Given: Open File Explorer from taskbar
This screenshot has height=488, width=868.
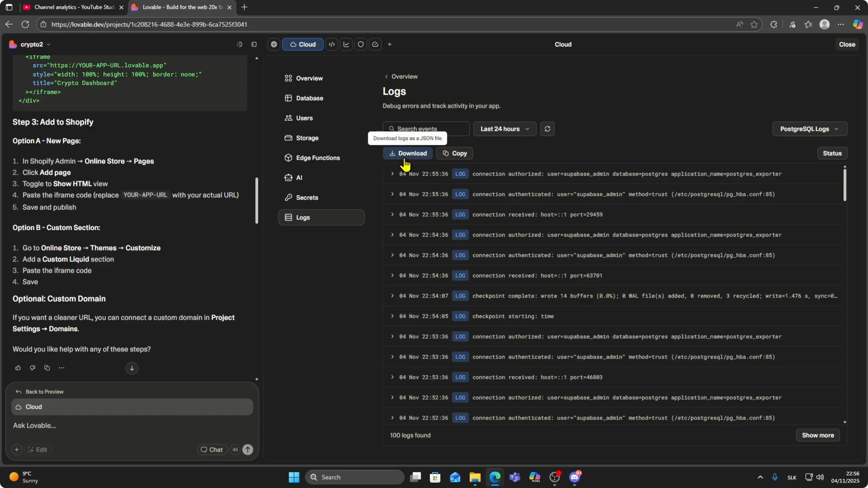Looking at the screenshot, I should 475,477.
